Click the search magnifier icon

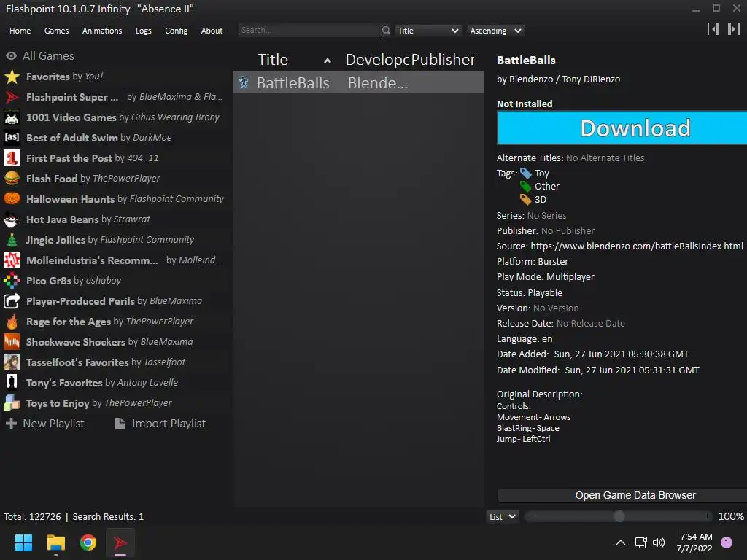click(x=387, y=31)
